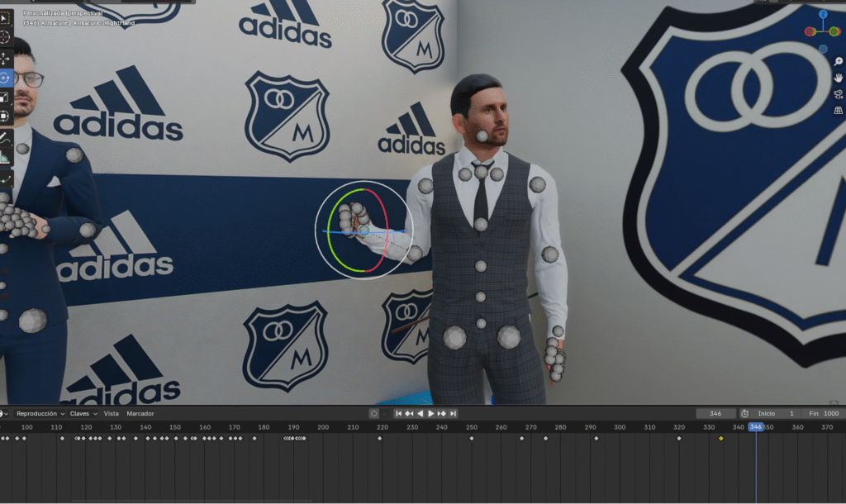This screenshot has height=504, width=846.
Task: Pick the Scale tool
Action: pos(5,97)
